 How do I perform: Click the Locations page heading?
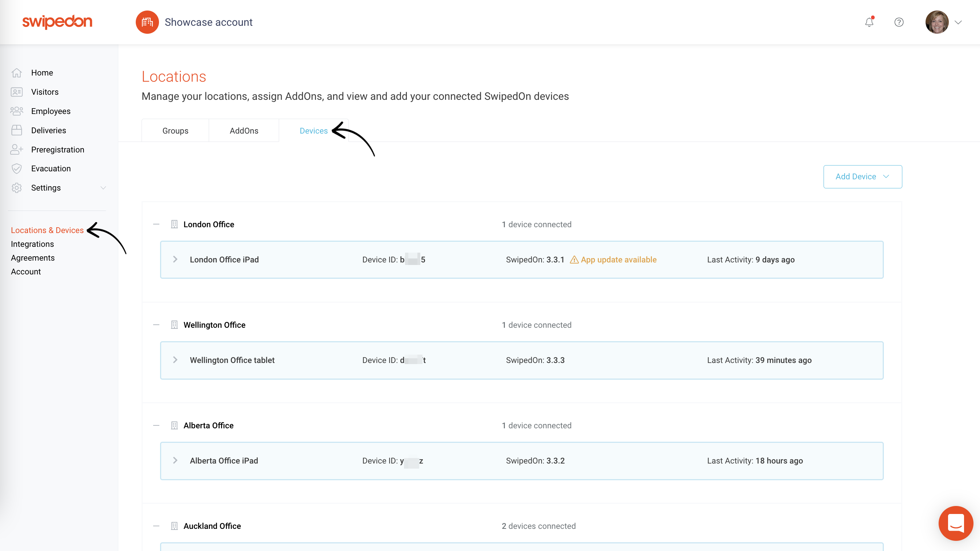pos(174,77)
